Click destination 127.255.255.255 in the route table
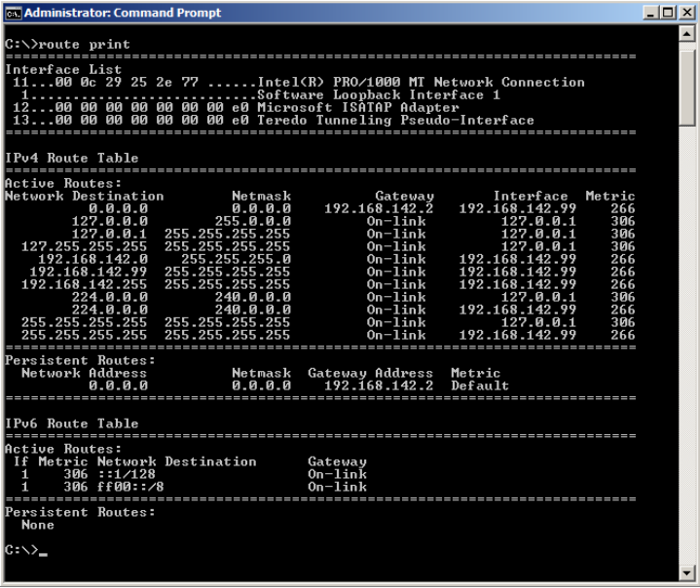This screenshot has height=588, width=700. pos(85,246)
